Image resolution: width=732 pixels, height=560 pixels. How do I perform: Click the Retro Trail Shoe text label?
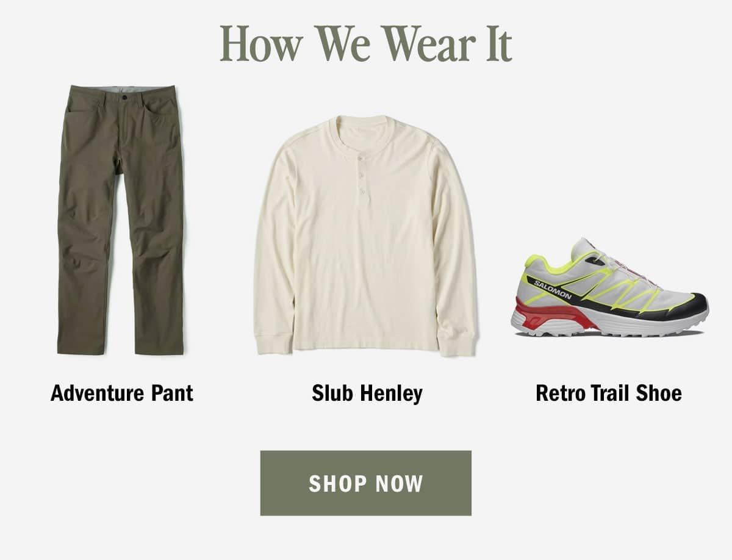point(609,393)
